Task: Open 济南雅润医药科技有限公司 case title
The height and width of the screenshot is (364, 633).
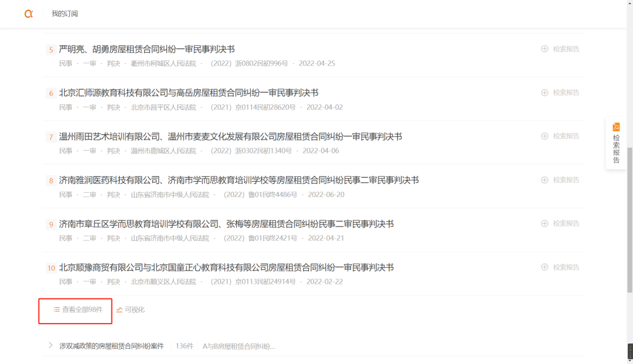Action: click(239, 180)
